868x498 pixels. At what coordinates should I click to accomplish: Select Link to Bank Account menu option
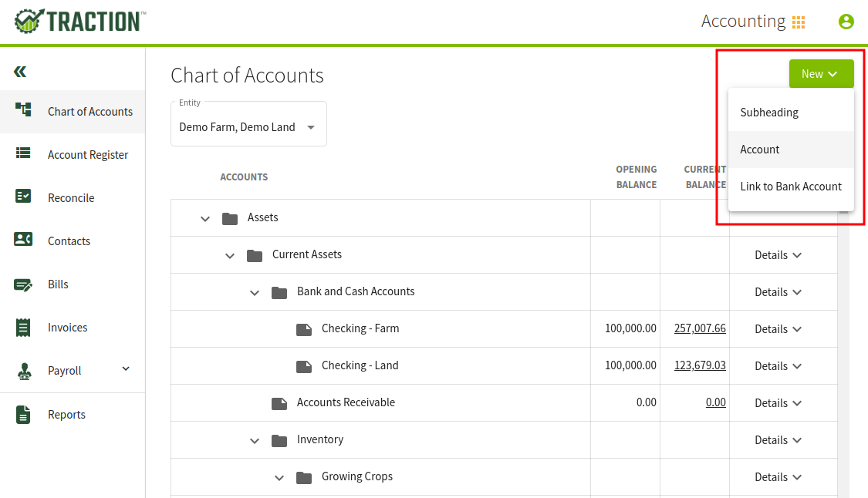(790, 186)
